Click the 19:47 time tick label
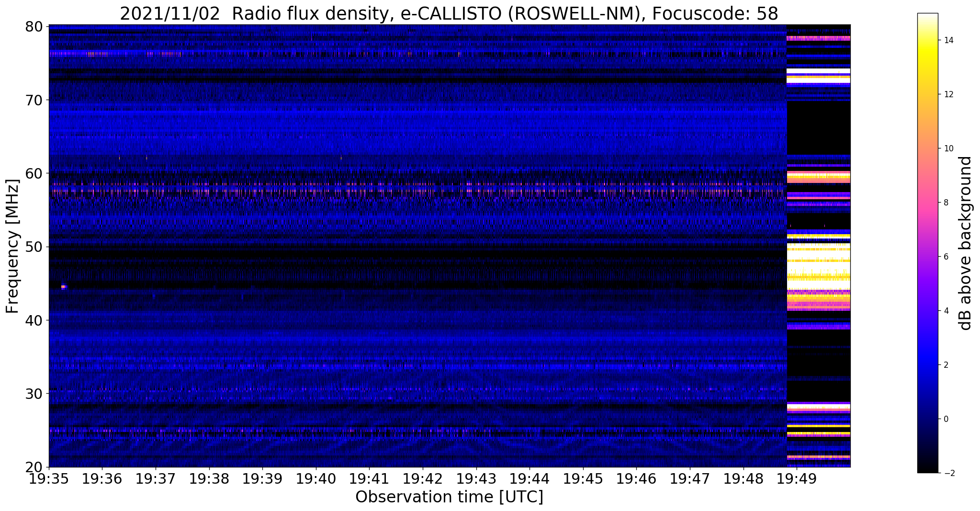Viewport: 980px width, 511px height. 689,479
